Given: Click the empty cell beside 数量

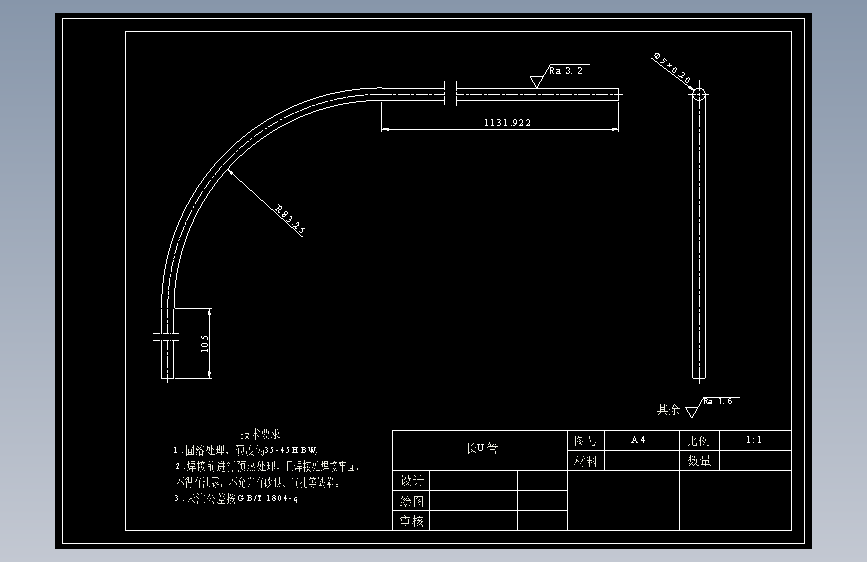Looking at the screenshot, I should click(x=755, y=461).
